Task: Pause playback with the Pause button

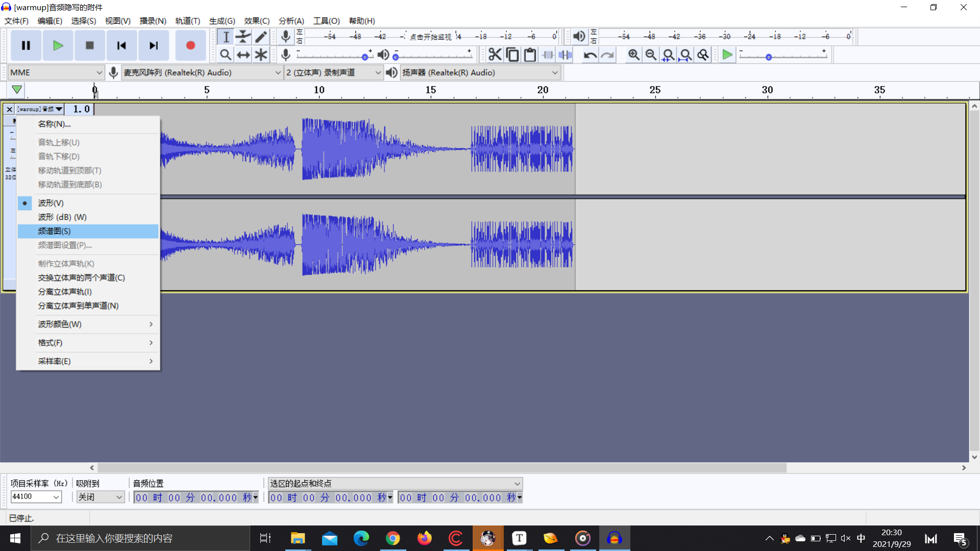Action: (26, 45)
